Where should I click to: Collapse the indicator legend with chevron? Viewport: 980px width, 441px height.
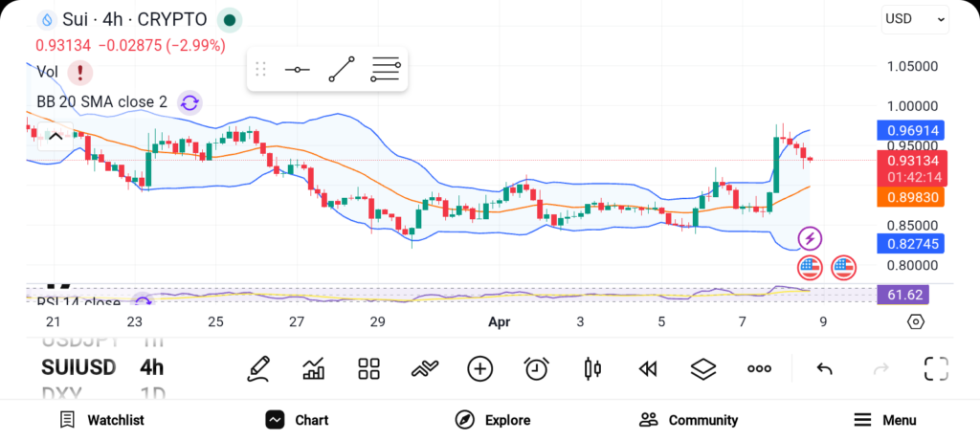tap(55, 136)
